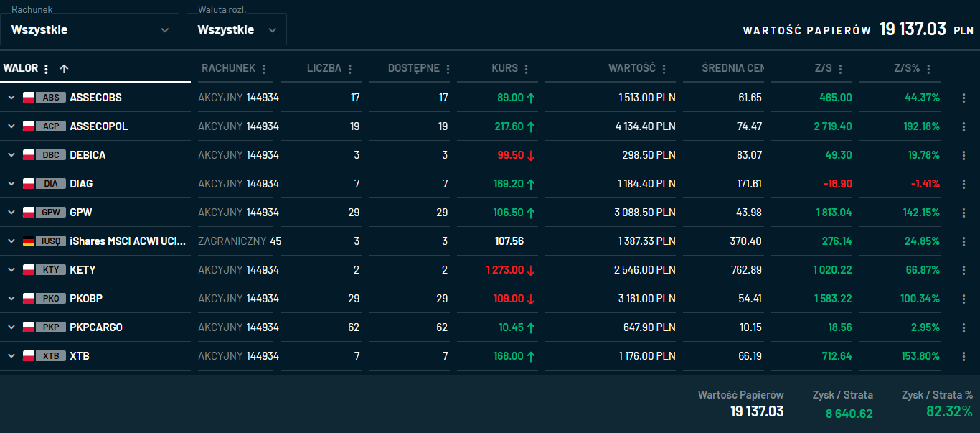980x433 pixels.
Task: Open DOSTĘPNE column options menu
Action: (x=448, y=69)
